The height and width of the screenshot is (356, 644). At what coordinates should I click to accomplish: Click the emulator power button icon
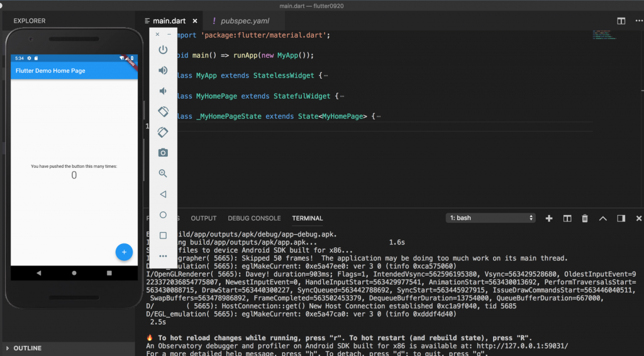pyautogui.click(x=163, y=50)
